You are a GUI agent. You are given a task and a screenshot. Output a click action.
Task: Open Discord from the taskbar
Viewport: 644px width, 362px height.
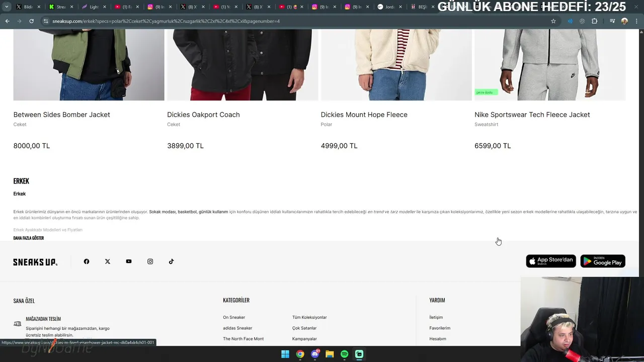tap(315, 354)
